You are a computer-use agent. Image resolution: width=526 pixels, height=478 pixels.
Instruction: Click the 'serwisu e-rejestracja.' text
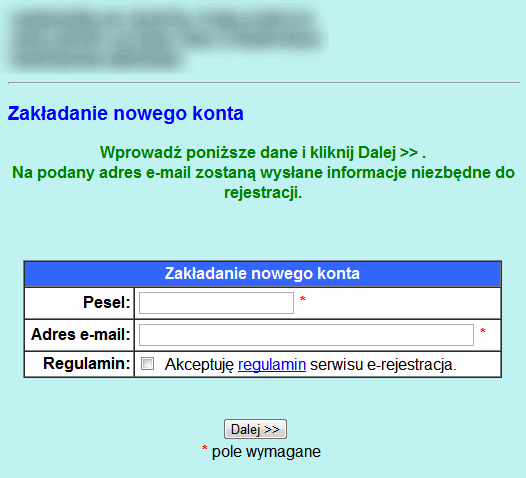click(x=383, y=364)
